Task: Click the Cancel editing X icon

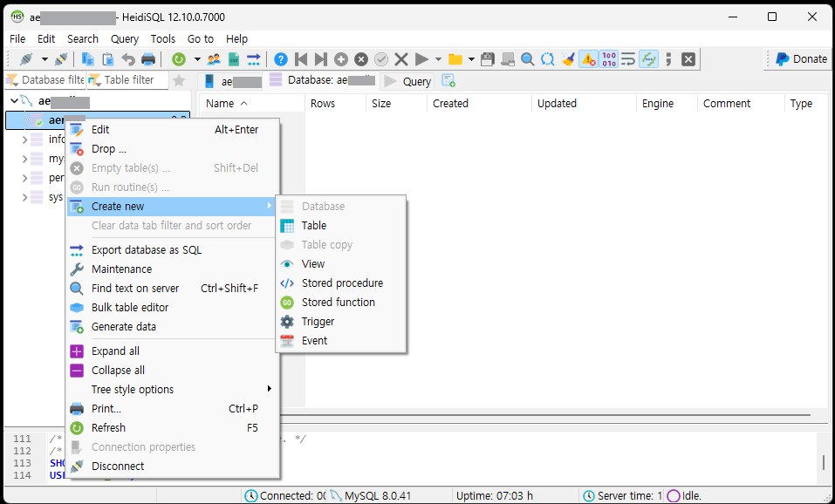Action: (x=401, y=59)
